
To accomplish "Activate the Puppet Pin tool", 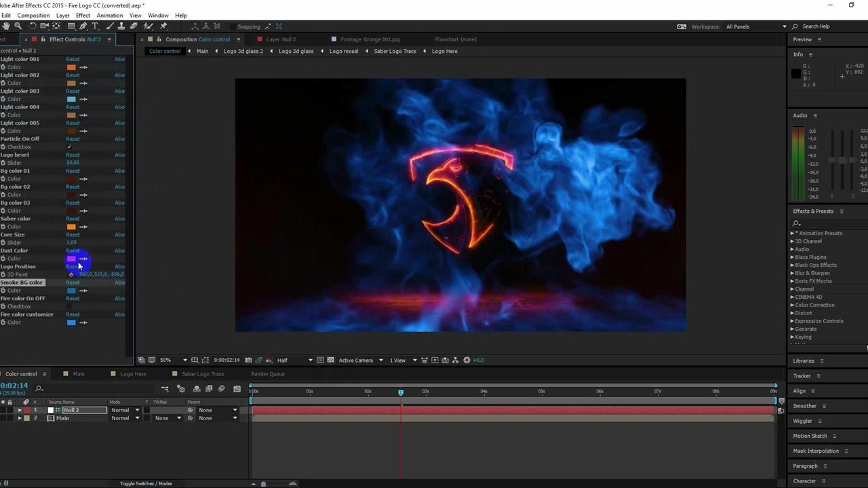I will [x=163, y=26].
